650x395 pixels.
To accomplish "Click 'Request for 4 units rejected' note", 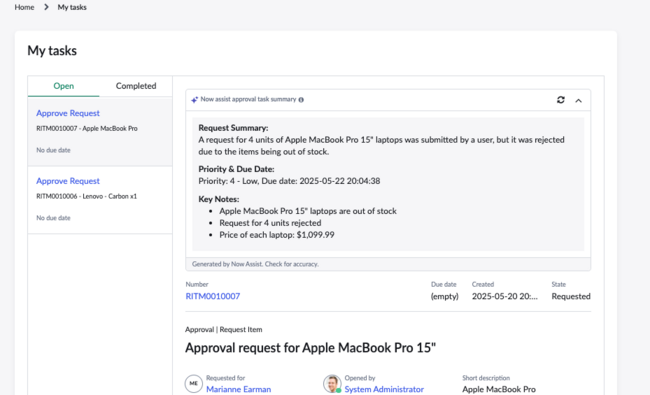I will (x=270, y=223).
